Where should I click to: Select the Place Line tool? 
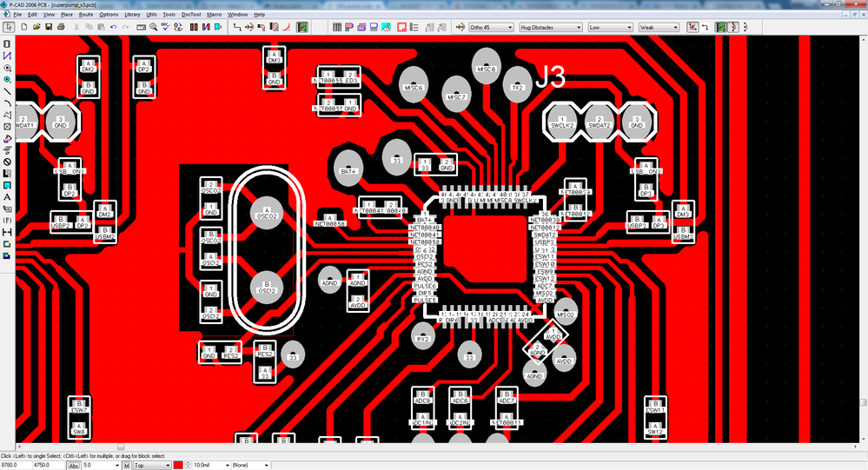tap(7, 91)
